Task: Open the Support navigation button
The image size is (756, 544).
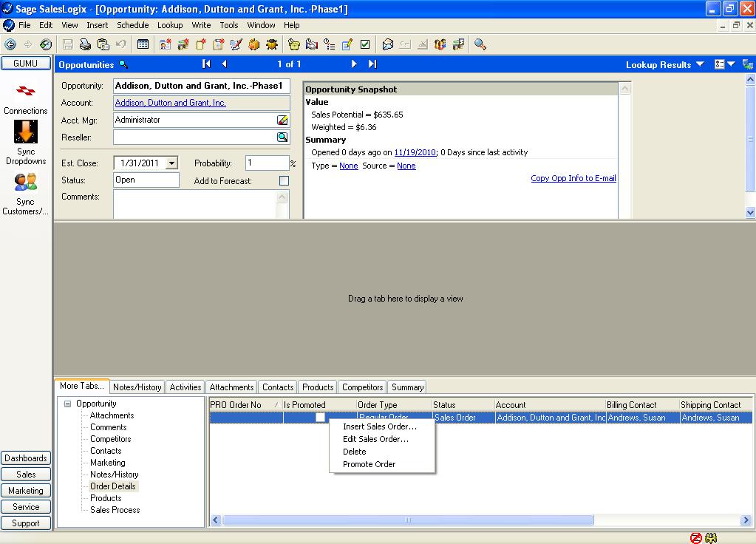Action: coord(26,523)
